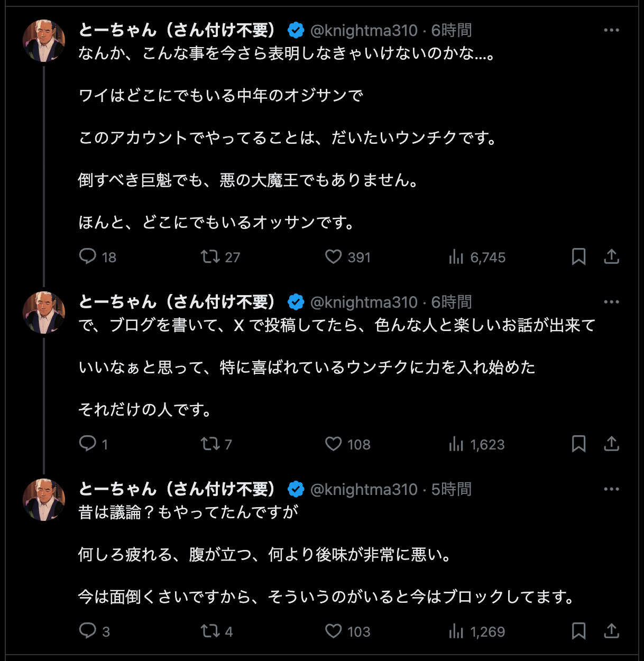
Task: Open the @knightma310 handle on the first tweet
Action: (364, 31)
